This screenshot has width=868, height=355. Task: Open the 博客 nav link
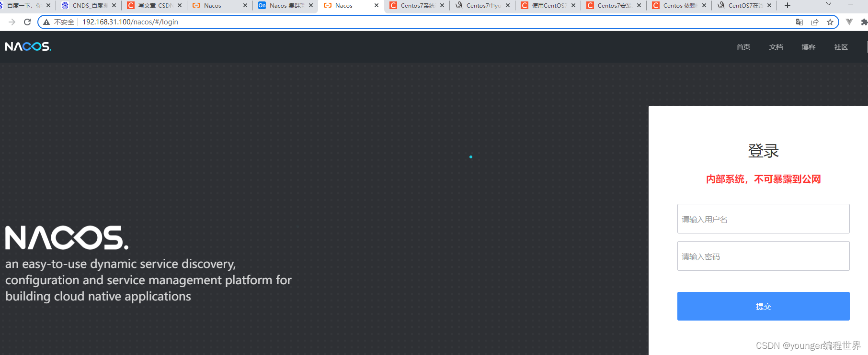tap(809, 47)
